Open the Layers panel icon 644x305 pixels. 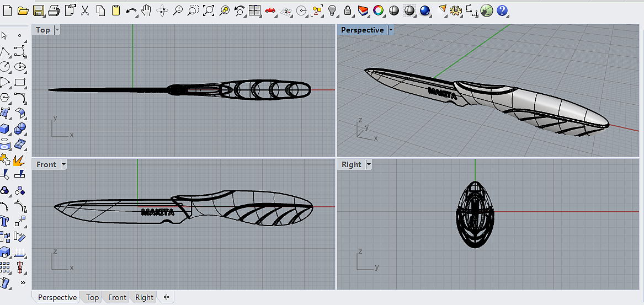pyautogui.click(x=362, y=10)
